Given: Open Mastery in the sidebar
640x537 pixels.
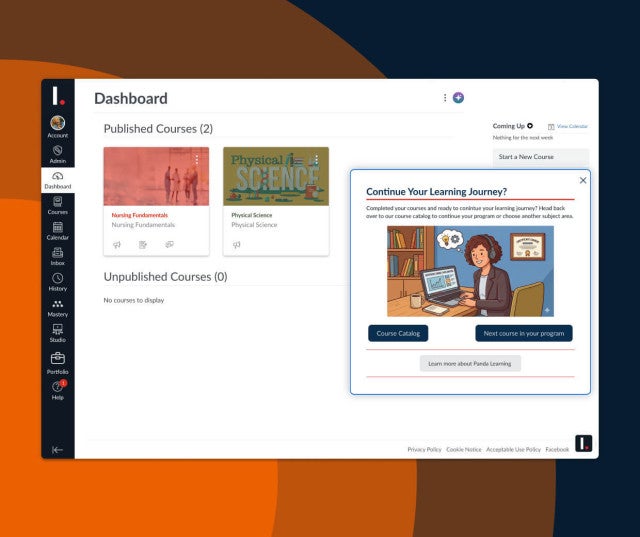Looking at the screenshot, I should [x=58, y=308].
